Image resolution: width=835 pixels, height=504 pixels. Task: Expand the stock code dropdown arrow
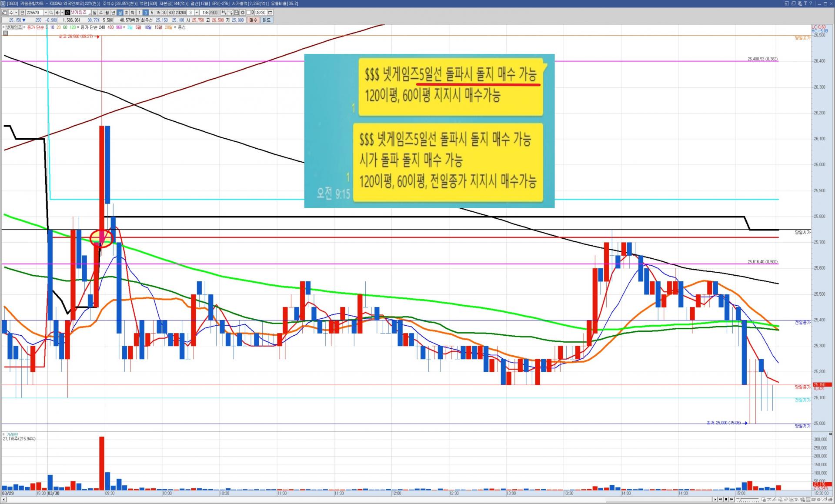click(x=46, y=13)
